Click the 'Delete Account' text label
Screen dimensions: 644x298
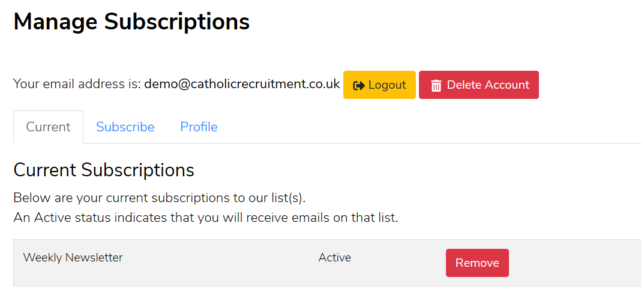point(488,85)
